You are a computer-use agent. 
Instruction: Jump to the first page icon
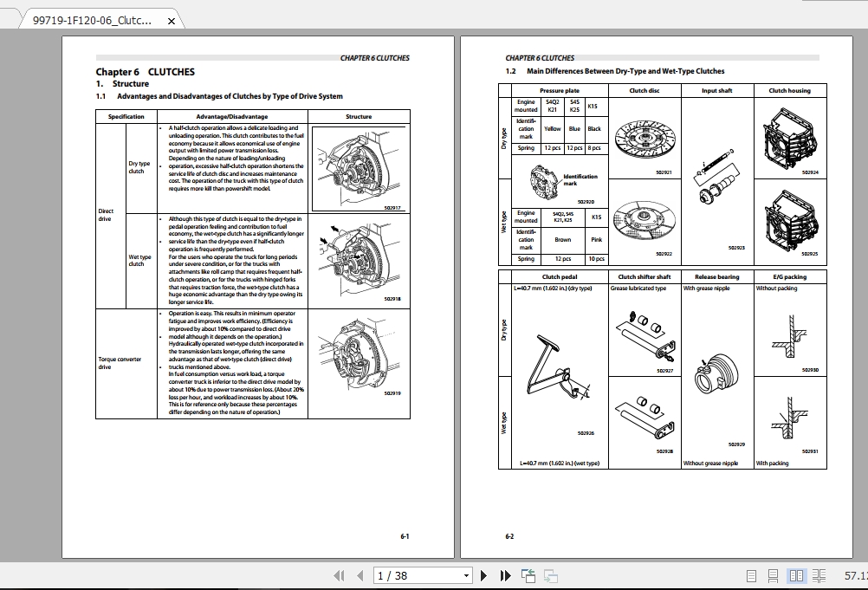(x=339, y=574)
